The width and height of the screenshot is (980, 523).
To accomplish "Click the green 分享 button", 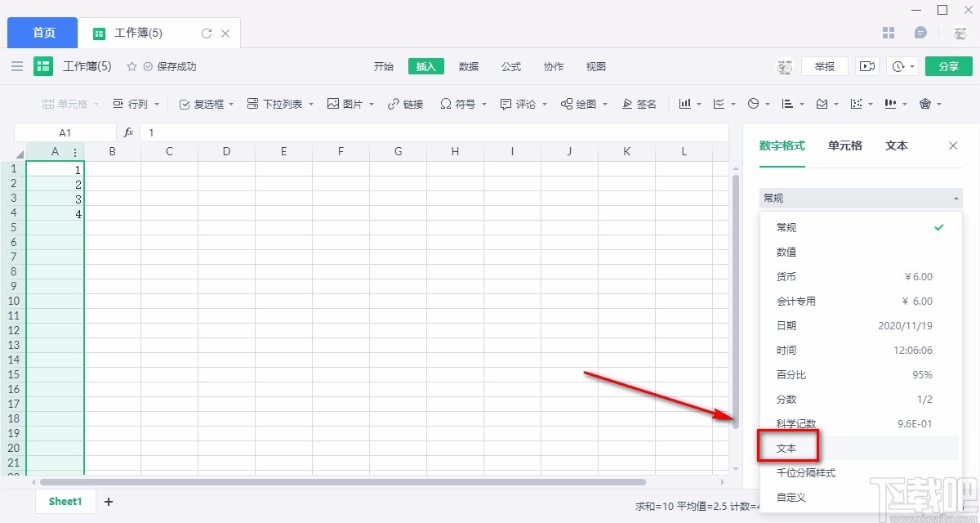I will (x=949, y=66).
